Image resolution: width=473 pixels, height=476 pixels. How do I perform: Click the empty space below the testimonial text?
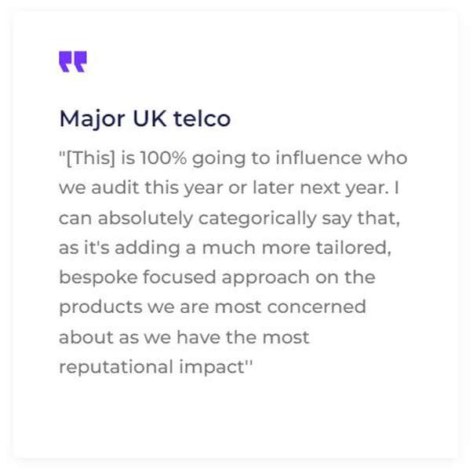(235, 420)
